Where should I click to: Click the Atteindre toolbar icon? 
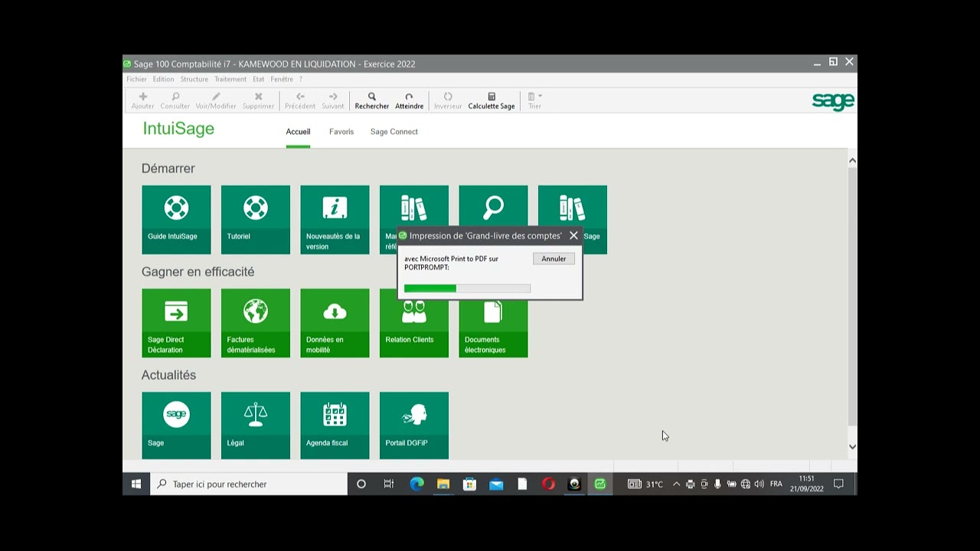click(409, 101)
